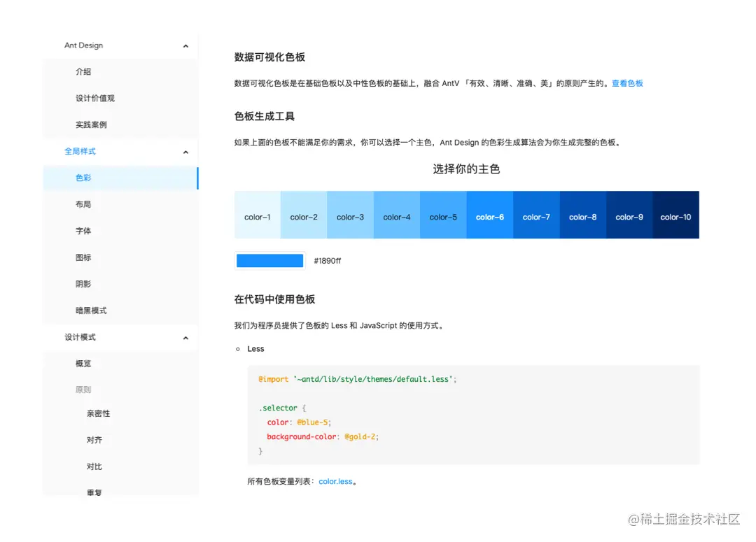Select 色彩 in the sidebar
Image resolution: width=756 pixels, height=542 pixels.
[83, 178]
